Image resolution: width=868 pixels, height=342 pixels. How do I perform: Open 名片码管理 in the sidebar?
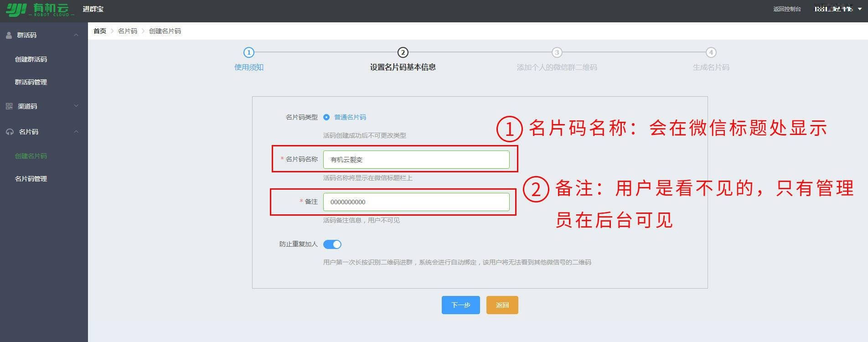click(31, 179)
